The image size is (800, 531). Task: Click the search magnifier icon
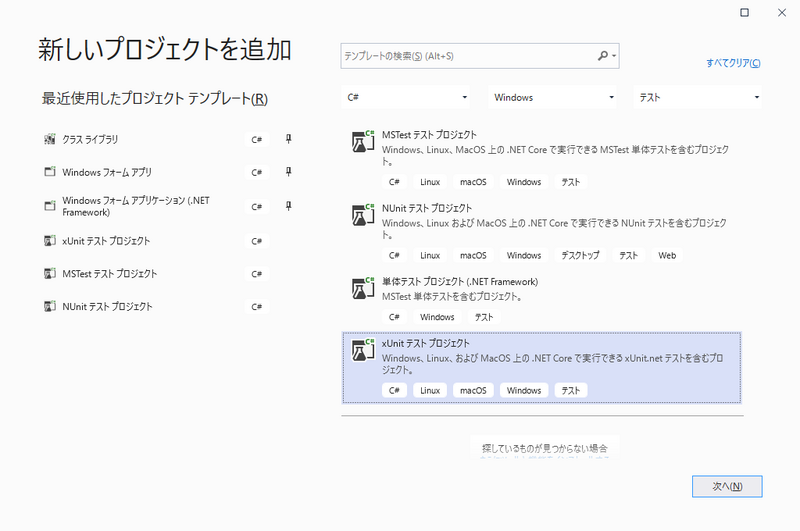coord(603,56)
